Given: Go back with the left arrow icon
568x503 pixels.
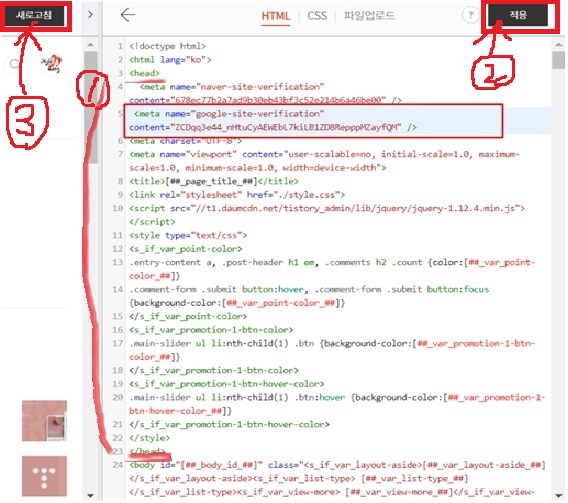Looking at the screenshot, I should pyautogui.click(x=128, y=15).
